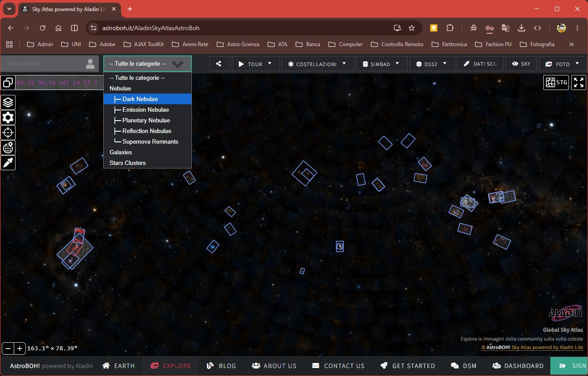Pick Supernova Remnants category
588x376 pixels.
(x=148, y=141)
